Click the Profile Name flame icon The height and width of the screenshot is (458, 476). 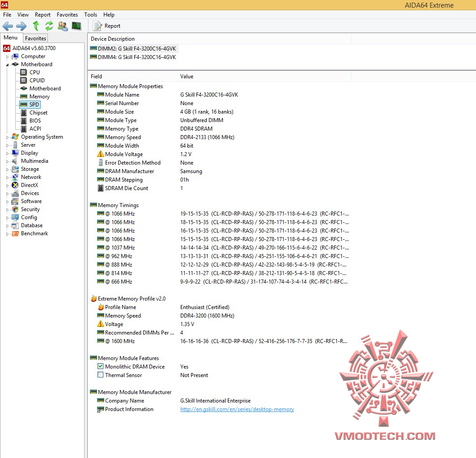coord(101,307)
